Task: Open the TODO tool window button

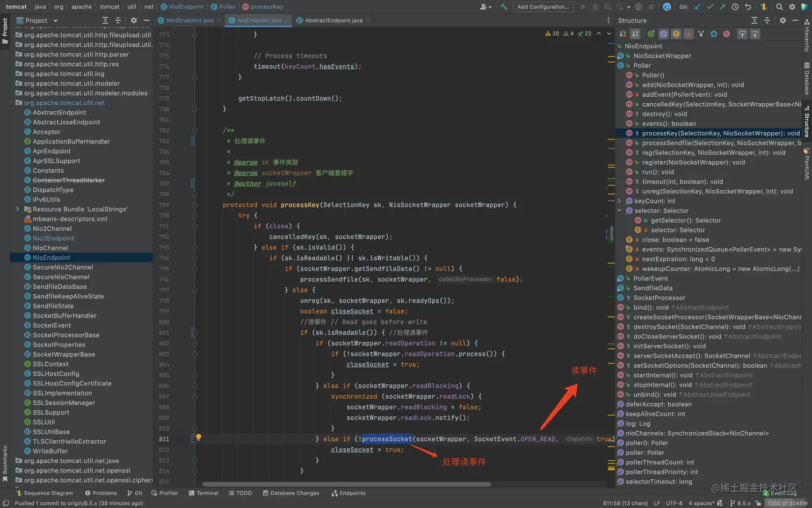Action: (240, 493)
